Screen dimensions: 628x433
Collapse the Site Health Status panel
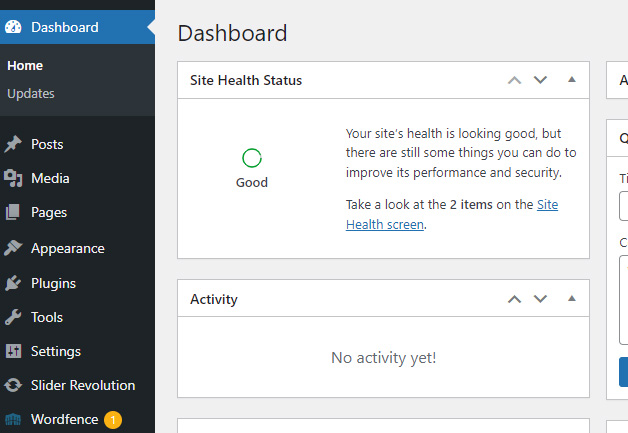pos(572,79)
